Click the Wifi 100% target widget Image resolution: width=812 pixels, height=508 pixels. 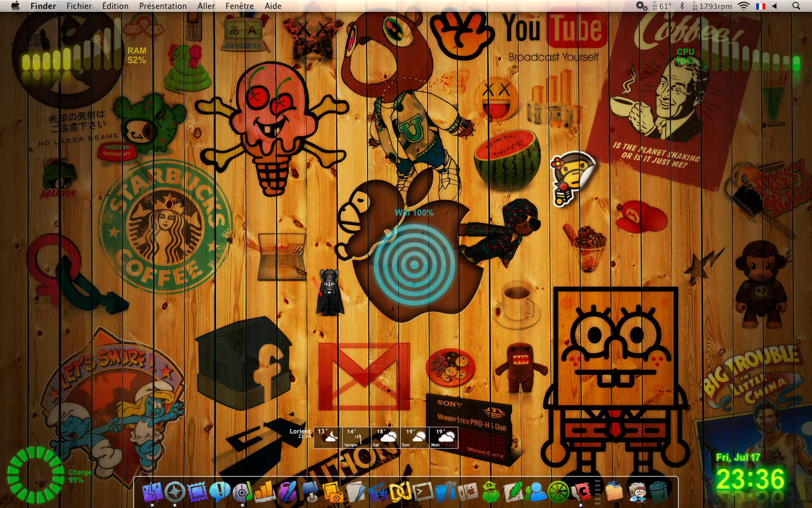[x=414, y=259]
